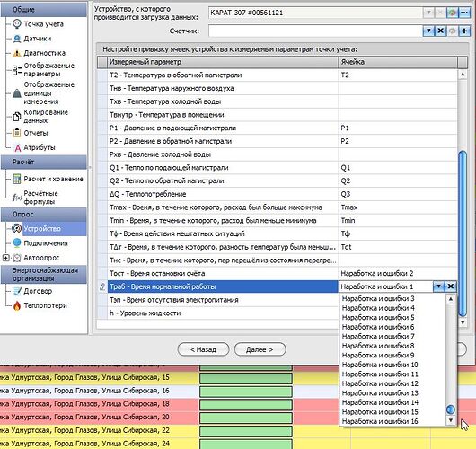The image size is (476, 449).
Task: Open Копирование данных icon
Action: (x=17, y=117)
